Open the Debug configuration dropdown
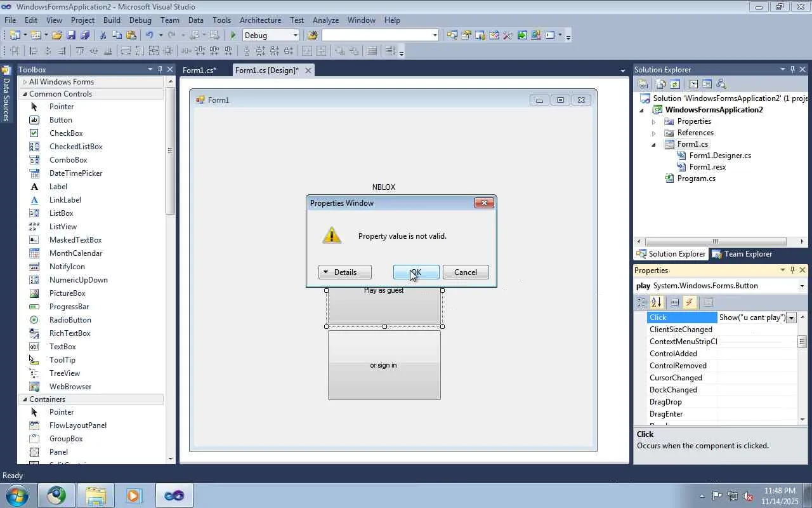Image resolution: width=812 pixels, height=508 pixels. point(295,36)
